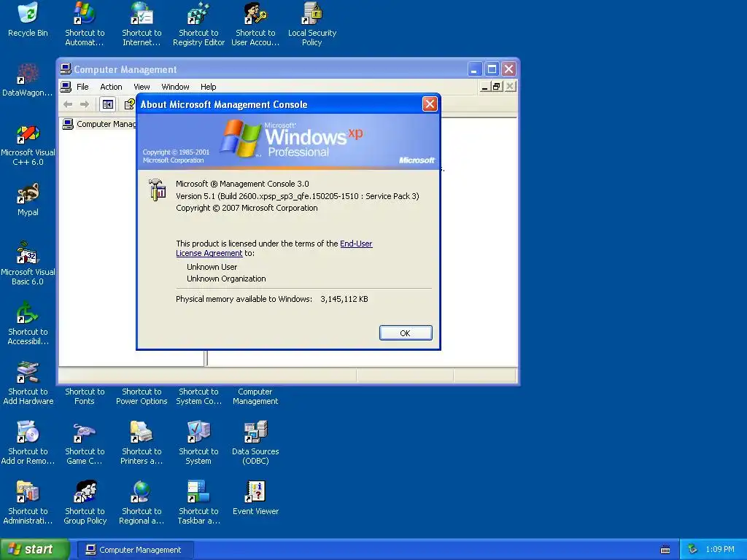Click the MMC tools icon in About dialog

coord(157,190)
